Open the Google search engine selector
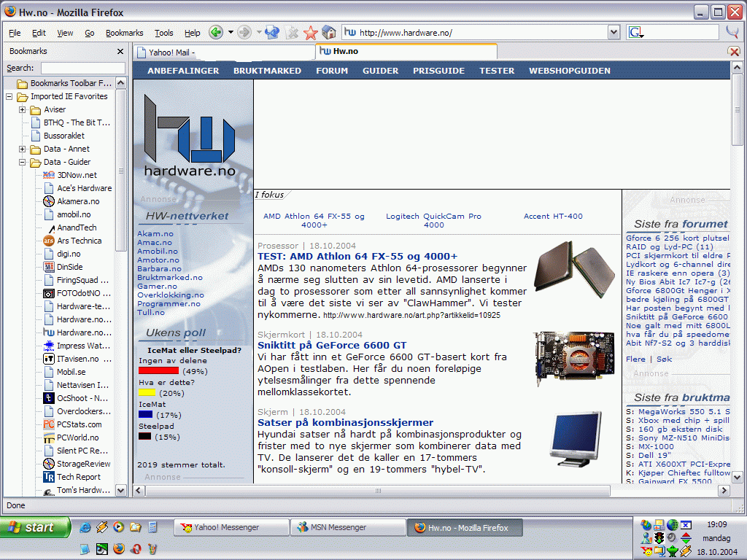This screenshot has height=560, width=747. (x=636, y=32)
